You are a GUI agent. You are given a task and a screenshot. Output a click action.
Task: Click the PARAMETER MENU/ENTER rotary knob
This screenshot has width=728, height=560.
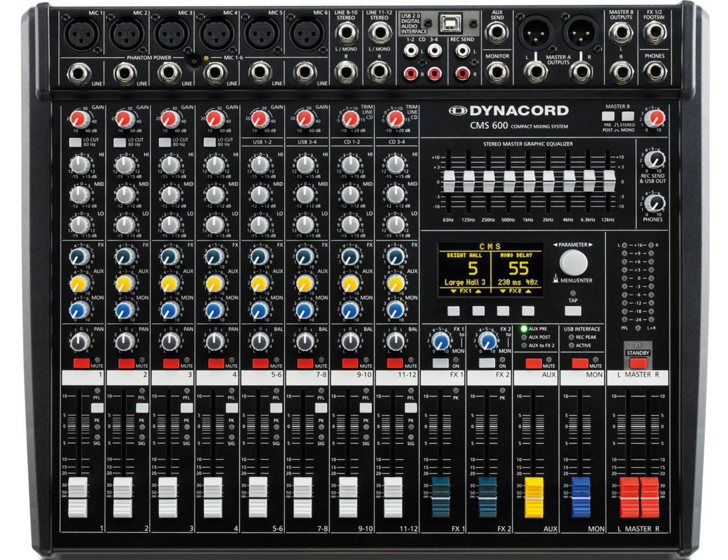coord(573,262)
